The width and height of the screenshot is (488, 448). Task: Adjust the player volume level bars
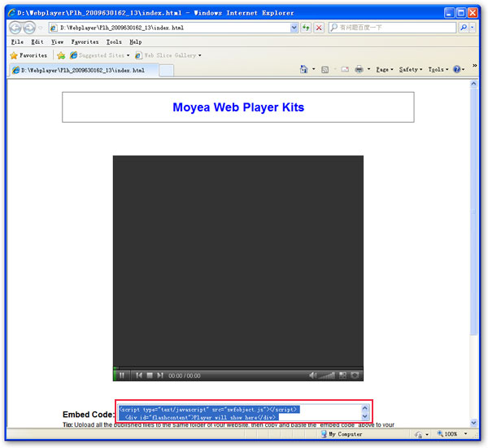(328, 376)
